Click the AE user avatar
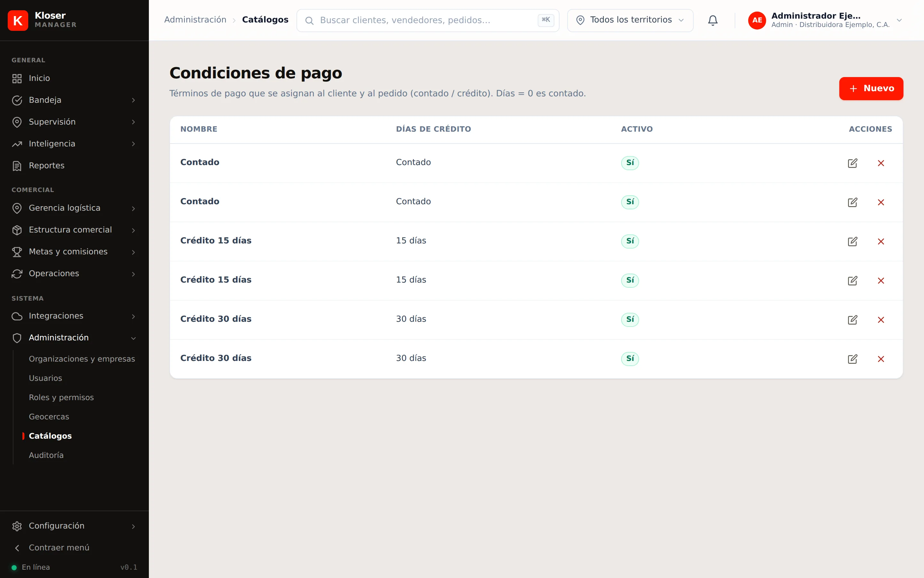Image resolution: width=924 pixels, height=578 pixels. (x=757, y=20)
